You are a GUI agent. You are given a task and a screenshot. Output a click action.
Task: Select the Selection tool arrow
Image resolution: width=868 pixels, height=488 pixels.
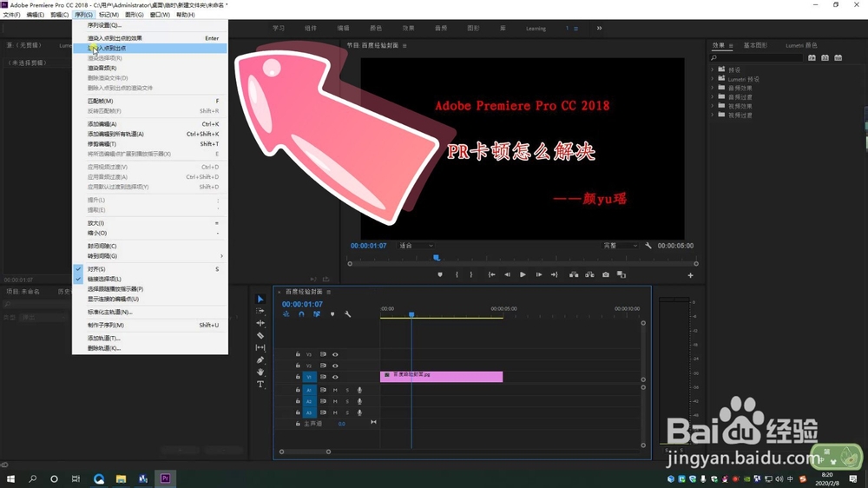[260, 299]
